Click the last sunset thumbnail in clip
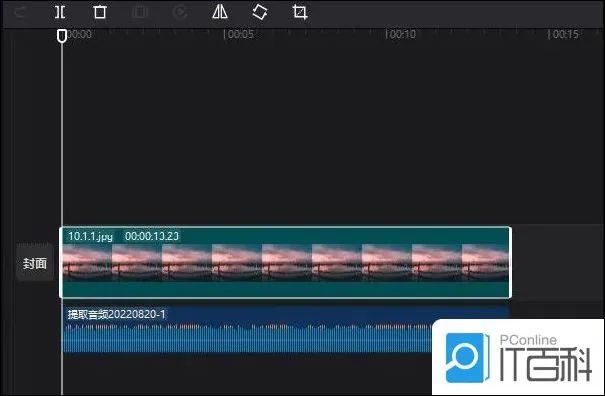Image resolution: width=605 pixels, height=396 pixels. [485, 263]
